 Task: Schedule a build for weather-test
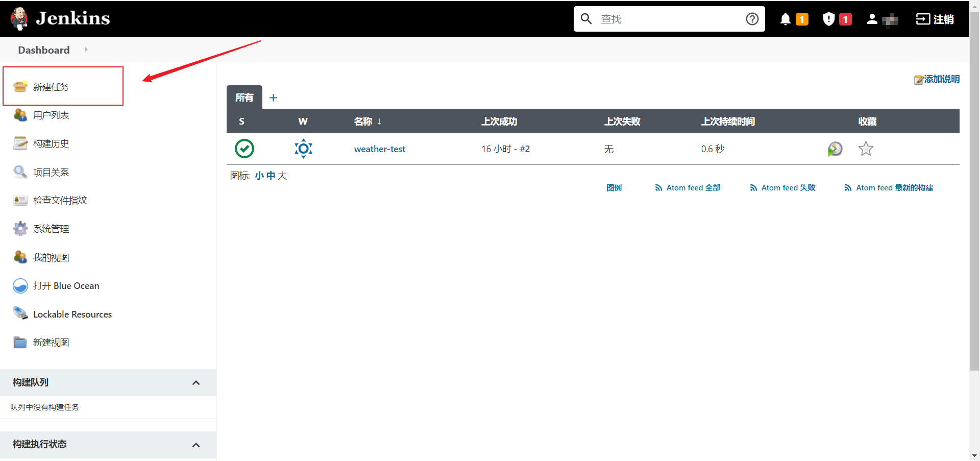click(x=835, y=149)
